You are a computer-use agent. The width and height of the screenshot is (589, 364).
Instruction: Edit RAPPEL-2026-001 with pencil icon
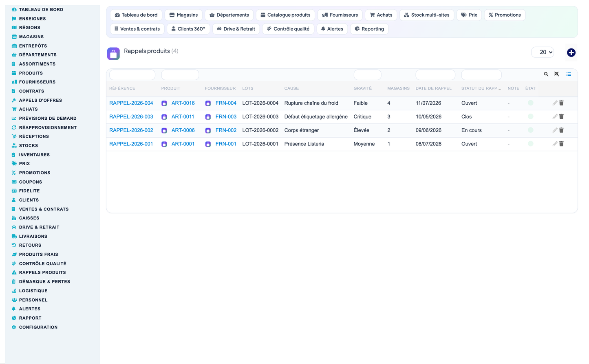tap(555, 144)
